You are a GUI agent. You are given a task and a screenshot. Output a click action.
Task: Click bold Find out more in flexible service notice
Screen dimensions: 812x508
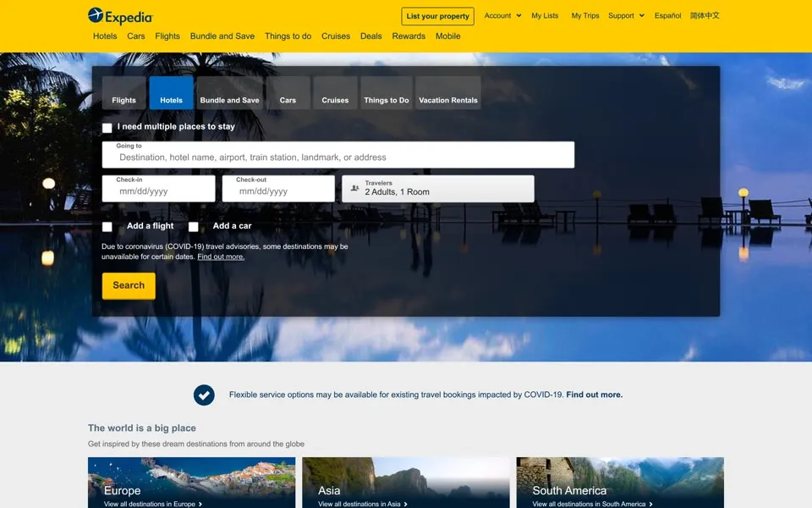[595, 395]
